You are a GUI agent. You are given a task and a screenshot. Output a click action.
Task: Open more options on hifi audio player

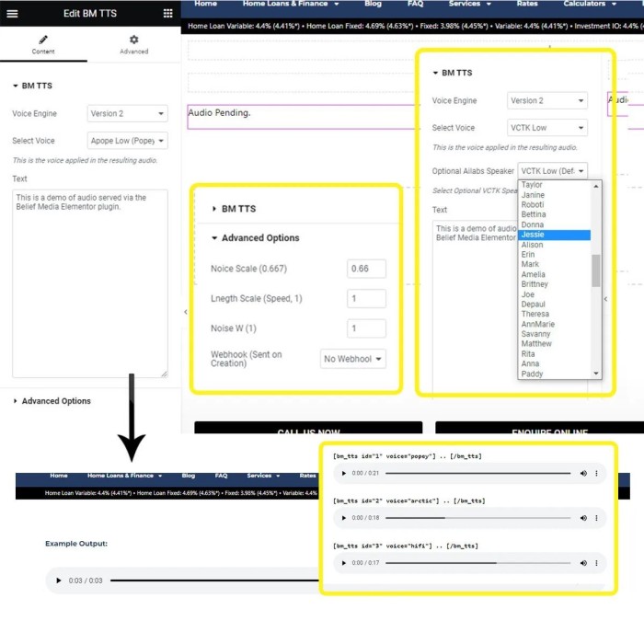[x=596, y=562]
